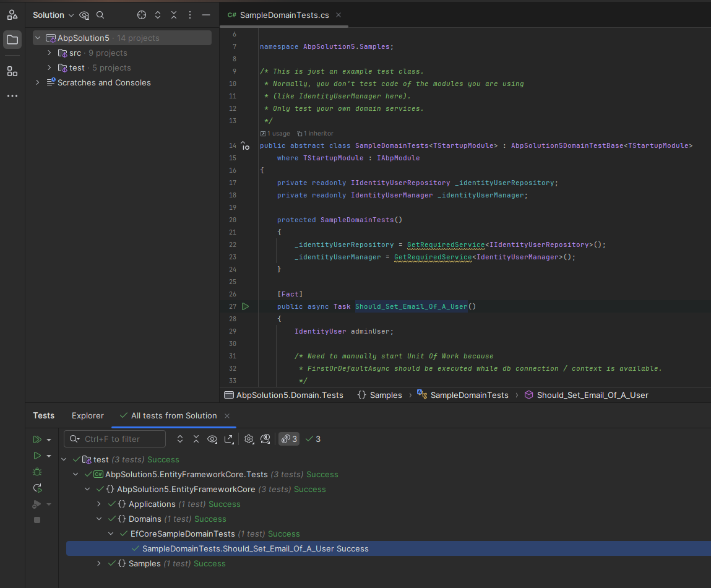The image size is (711, 588).
Task: Click the search icon in Solution panel
Action: click(101, 15)
